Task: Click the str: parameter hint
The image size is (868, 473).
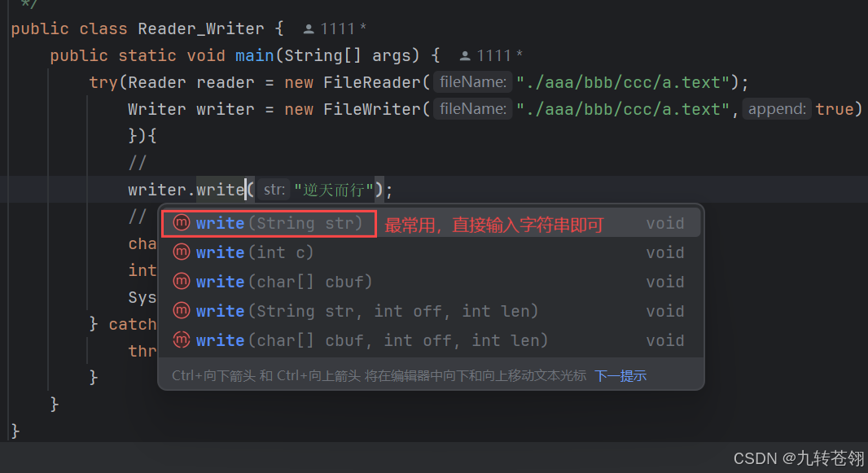Action: coord(274,190)
